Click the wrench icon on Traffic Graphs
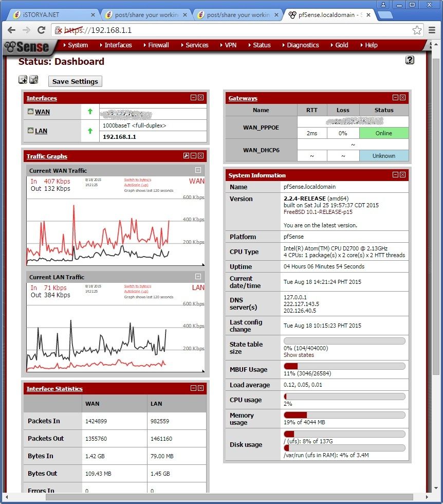This screenshot has width=443, height=504. point(186,156)
